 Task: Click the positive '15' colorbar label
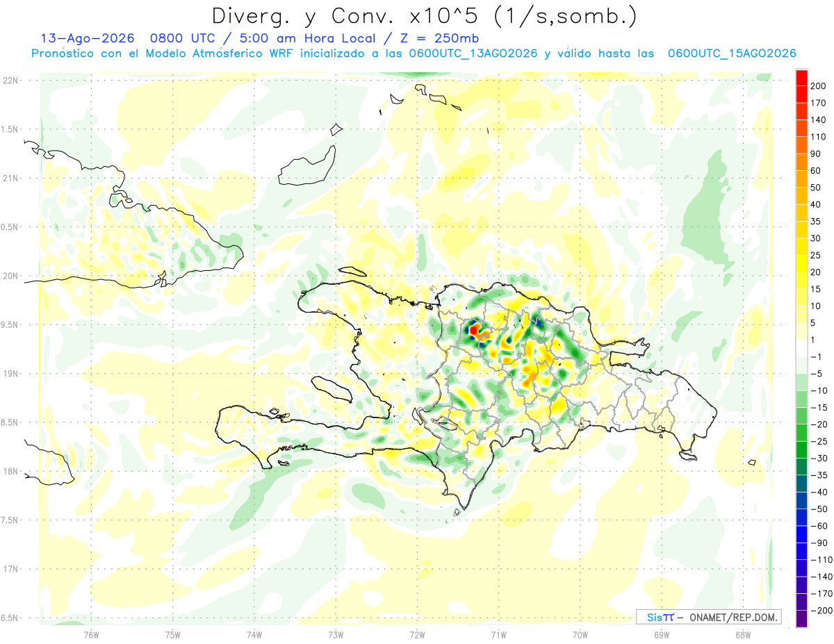point(817,289)
